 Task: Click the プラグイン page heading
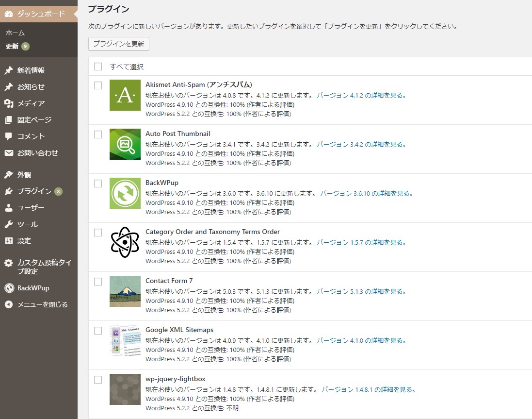pyautogui.click(x=109, y=9)
